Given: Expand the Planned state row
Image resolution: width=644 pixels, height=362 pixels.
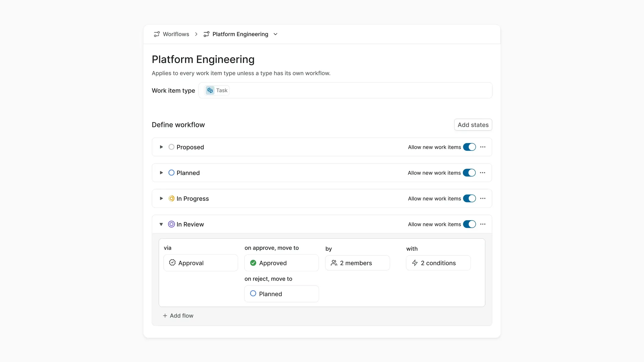Looking at the screenshot, I should [x=161, y=173].
